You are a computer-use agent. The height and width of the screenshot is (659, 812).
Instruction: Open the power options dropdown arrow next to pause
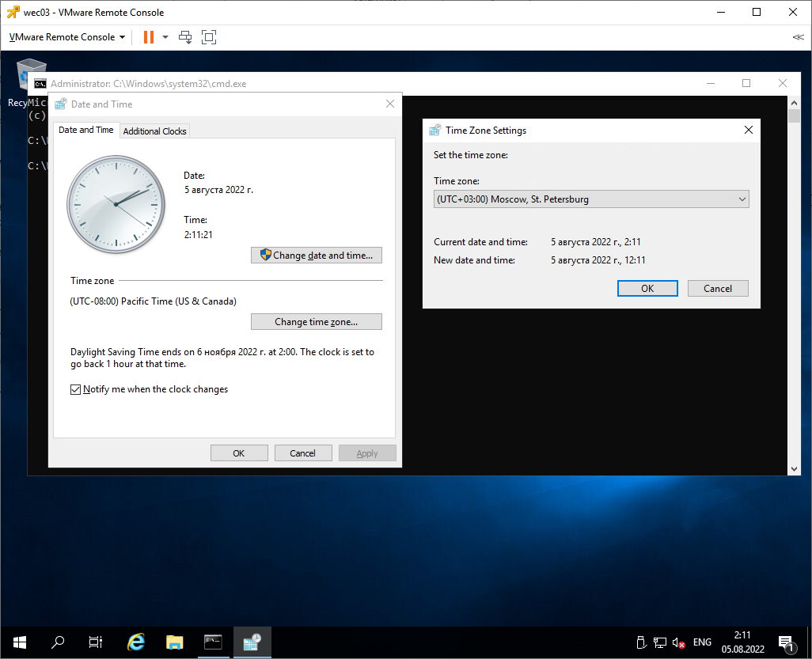pyautogui.click(x=165, y=37)
